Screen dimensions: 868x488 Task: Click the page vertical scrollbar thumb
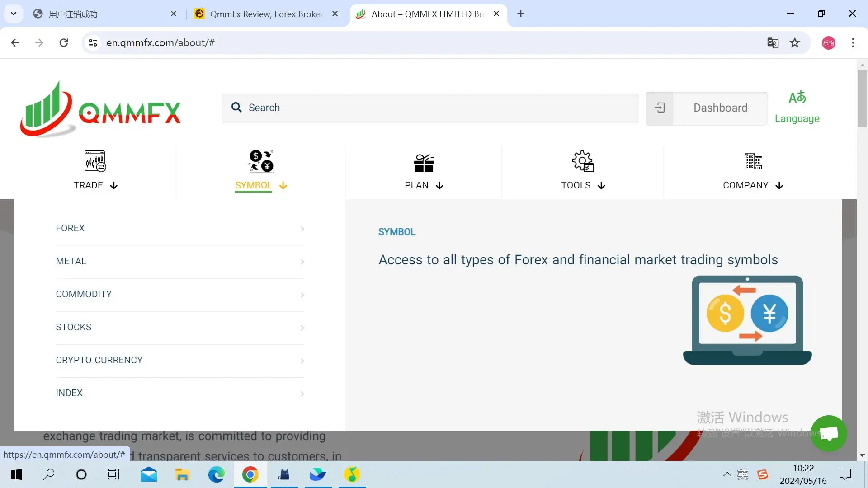click(x=862, y=99)
